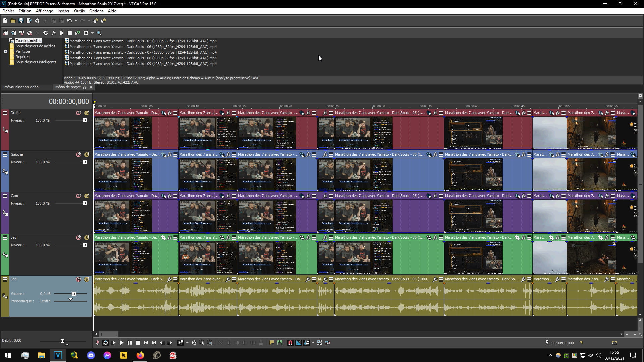Image resolution: width=644 pixels, height=362 pixels.
Task: Click the Son track Volume slider handle
Action: click(74, 294)
